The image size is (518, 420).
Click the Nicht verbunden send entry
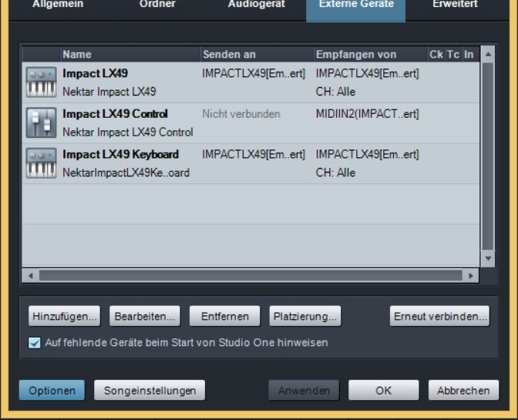tap(241, 114)
